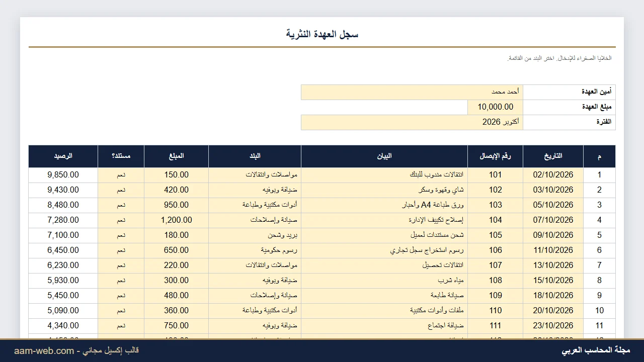Click the description "انتقالات مندوب للبنك"
This screenshot has width=644, height=362.
pyautogui.click(x=384, y=175)
